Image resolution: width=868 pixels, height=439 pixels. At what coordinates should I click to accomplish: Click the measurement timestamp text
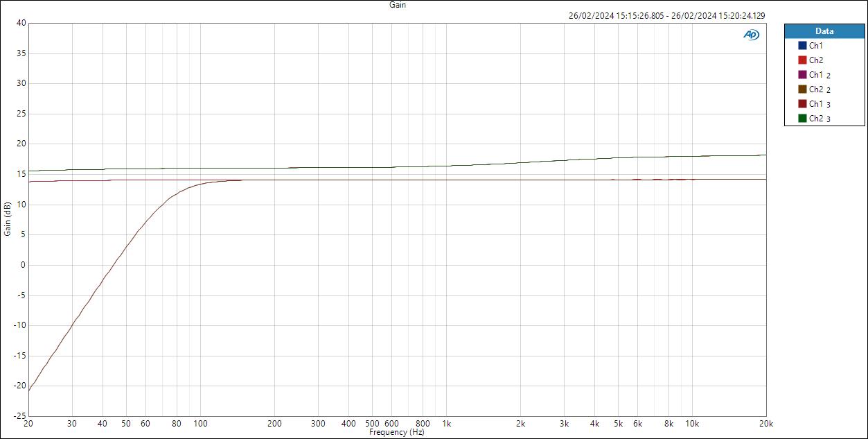click(666, 15)
